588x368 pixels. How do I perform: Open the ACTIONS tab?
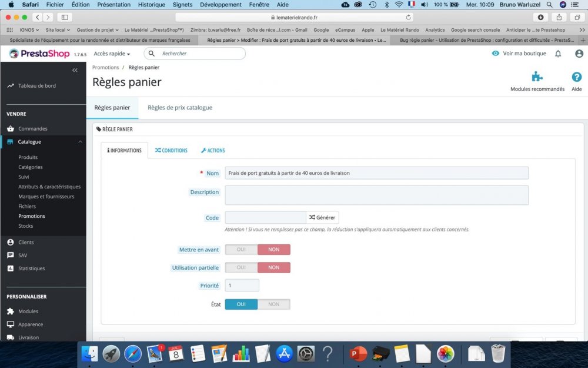point(213,151)
